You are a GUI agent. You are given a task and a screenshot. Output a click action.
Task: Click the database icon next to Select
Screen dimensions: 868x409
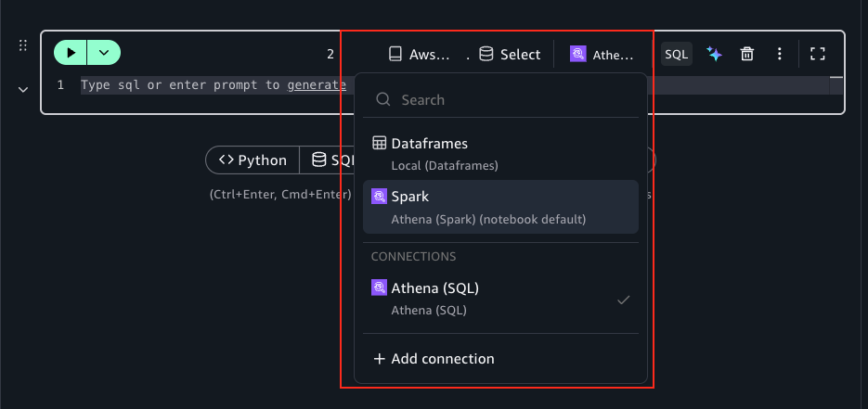point(486,54)
